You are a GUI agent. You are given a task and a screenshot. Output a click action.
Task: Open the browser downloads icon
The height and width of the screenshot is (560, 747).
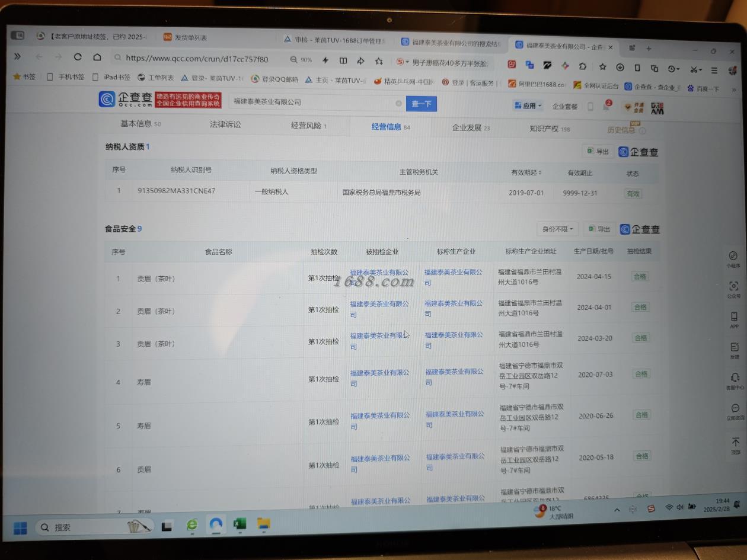point(620,68)
